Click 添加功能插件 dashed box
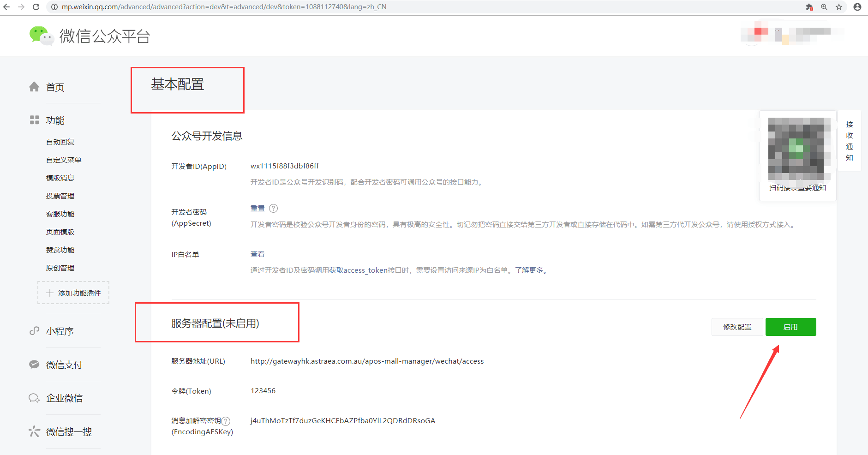 [73, 293]
